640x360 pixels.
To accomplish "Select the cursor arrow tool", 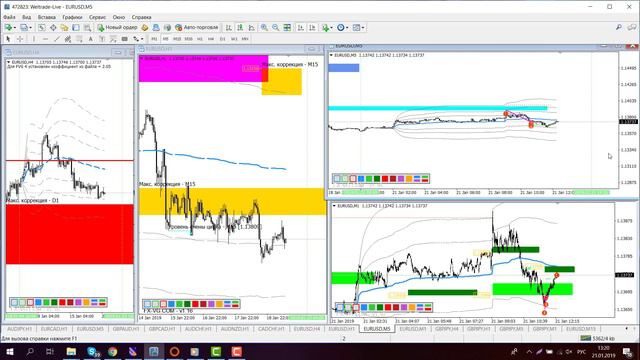I will 8,39.
